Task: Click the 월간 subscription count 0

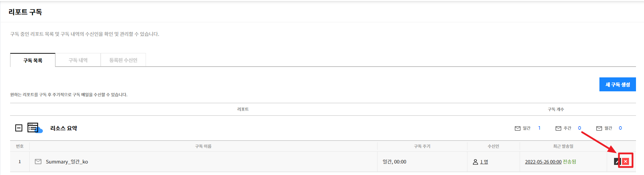Action: (x=620, y=128)
